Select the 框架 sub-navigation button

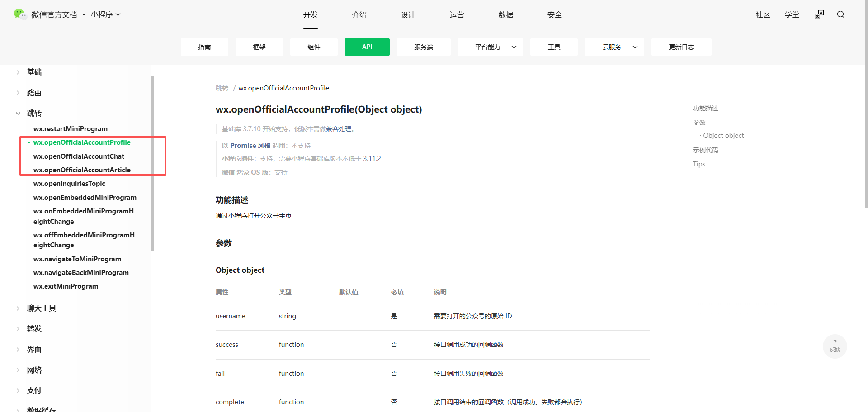click(259, 47)
